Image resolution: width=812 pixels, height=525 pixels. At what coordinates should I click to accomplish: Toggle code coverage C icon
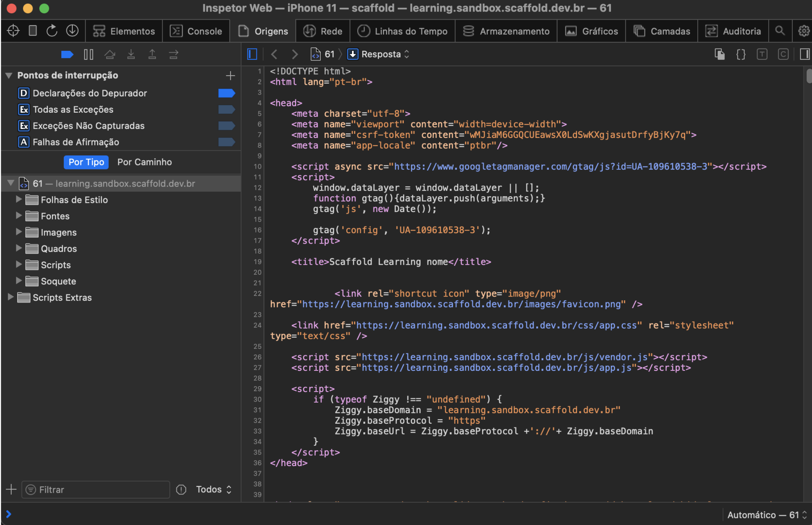pos(783,55)
